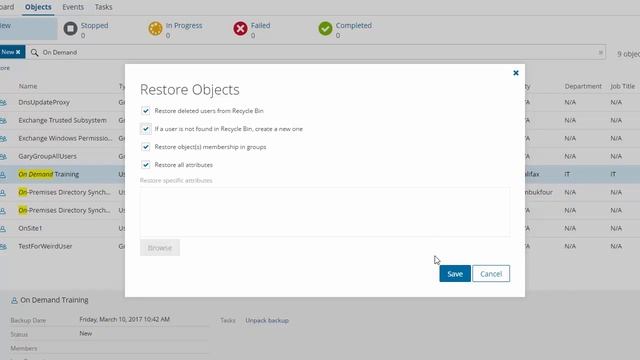Click Save in Restore Objects dialog
Viewport: 640px width, 360px height.
[455, 273]
